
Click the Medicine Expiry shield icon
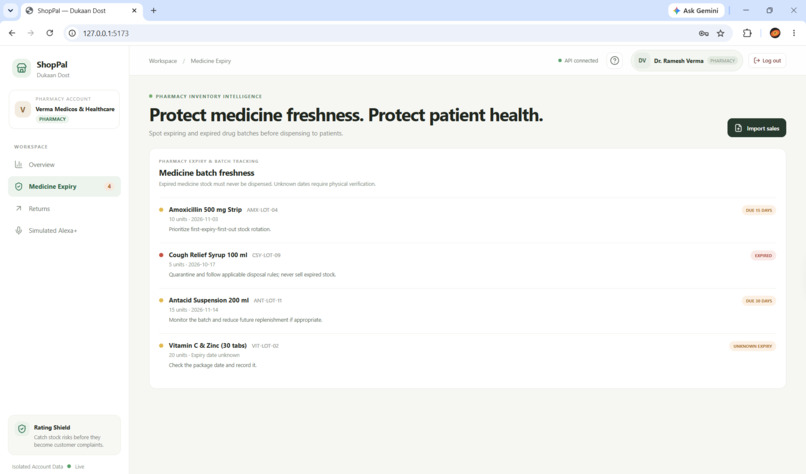tap(19, 187)
